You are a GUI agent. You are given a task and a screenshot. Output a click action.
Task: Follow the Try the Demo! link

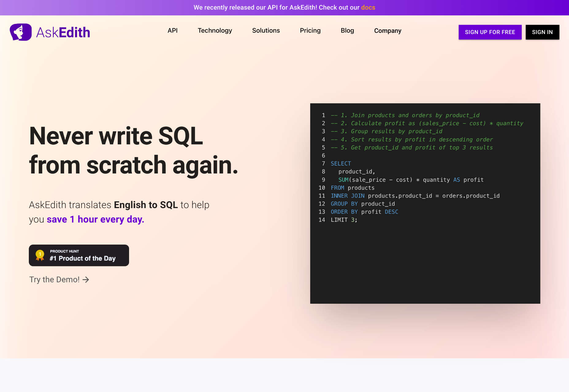click(x=59, y=280)
